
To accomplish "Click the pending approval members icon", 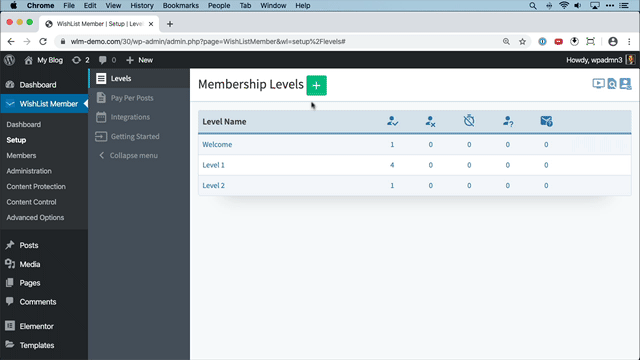I will click(508, 121).
